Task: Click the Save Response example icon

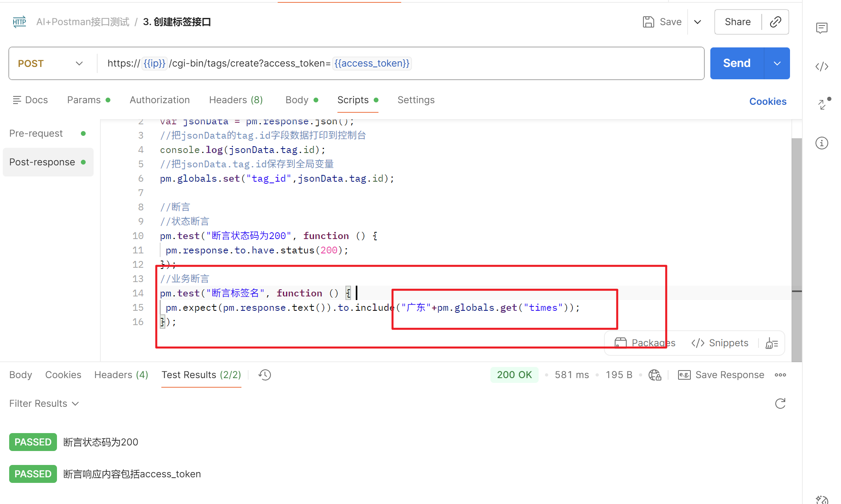Action: tap(684, 375)
